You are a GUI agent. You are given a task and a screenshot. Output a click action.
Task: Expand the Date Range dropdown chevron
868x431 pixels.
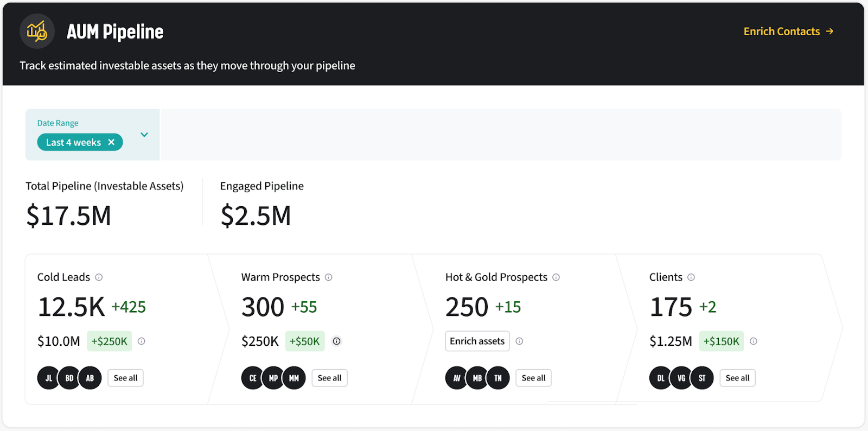pyautogui.click(x=144, y=135)
